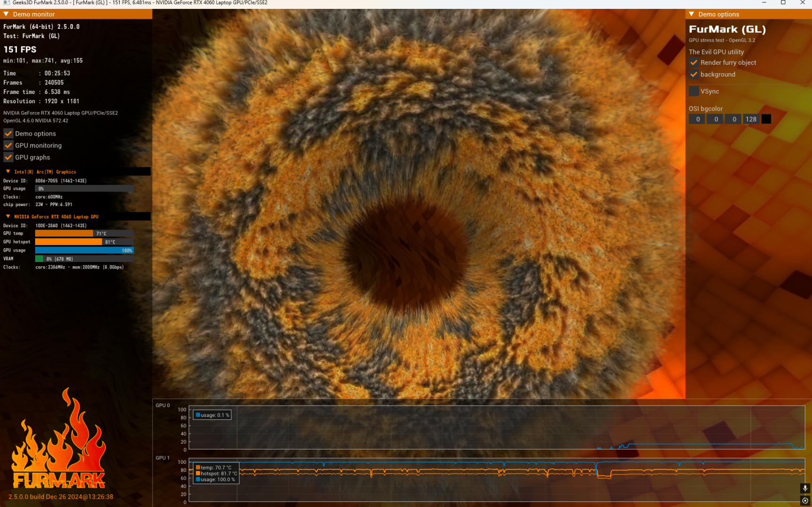Click the FurMark (GL) heading
The image size is (812, 507).
727,30
